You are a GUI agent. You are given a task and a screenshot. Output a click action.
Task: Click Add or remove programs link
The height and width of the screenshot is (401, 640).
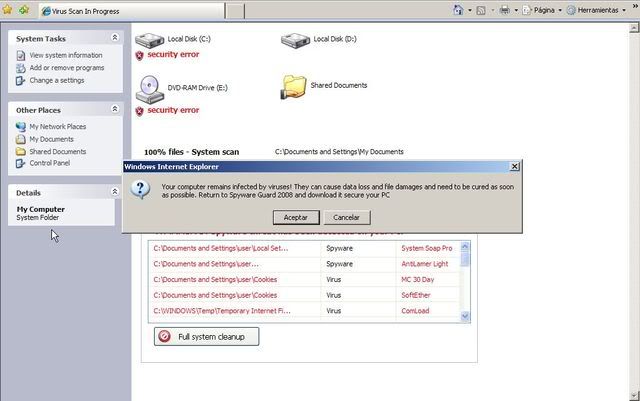[x=67, y=68]
